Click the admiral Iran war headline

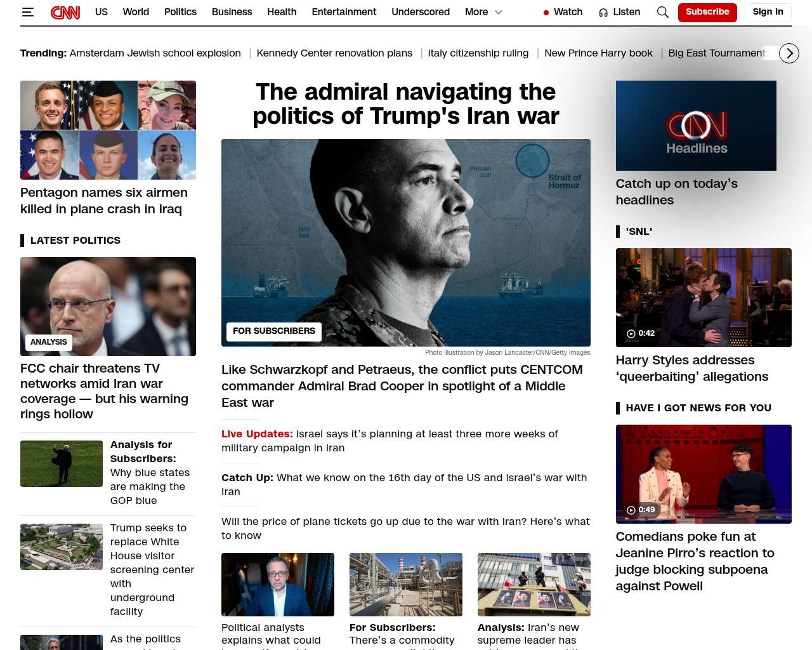point(406,104)
